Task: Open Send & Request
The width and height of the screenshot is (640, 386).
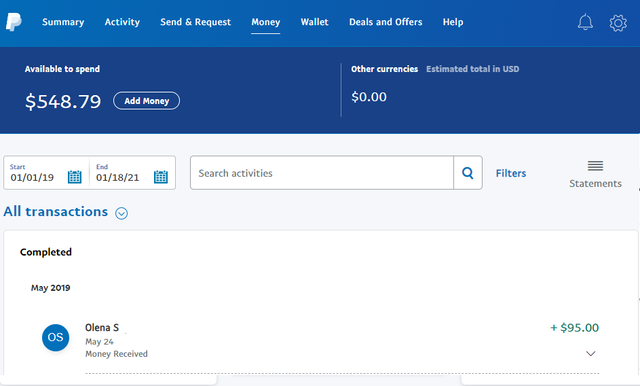Action: click(196, 22)
